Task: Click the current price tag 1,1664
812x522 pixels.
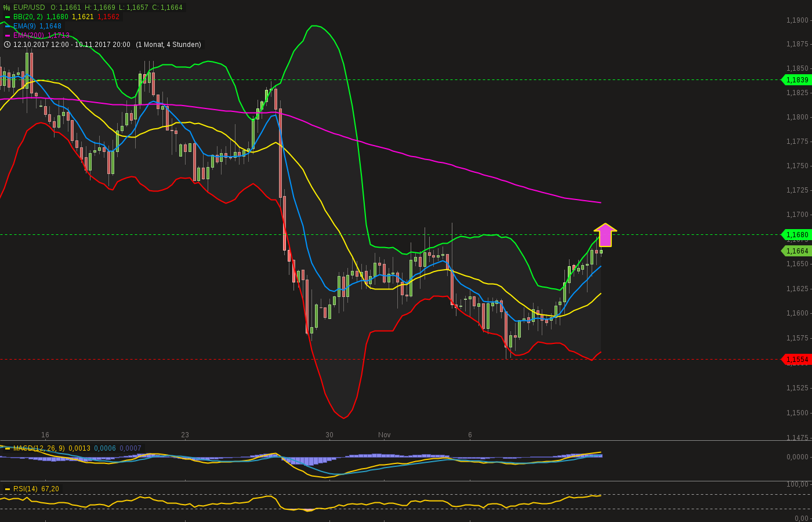Action: (x=797, y=251)
